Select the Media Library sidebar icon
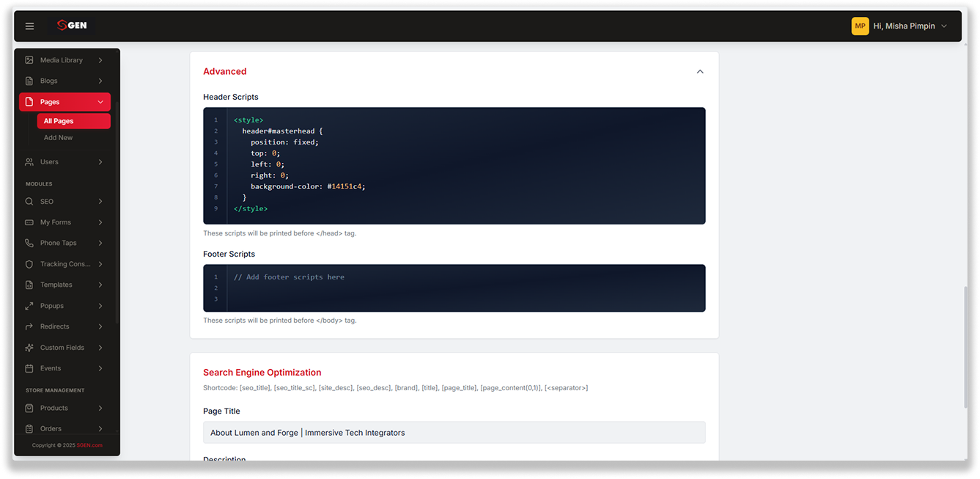This screenshot has width=980, height=479. [x=29, y=60]
